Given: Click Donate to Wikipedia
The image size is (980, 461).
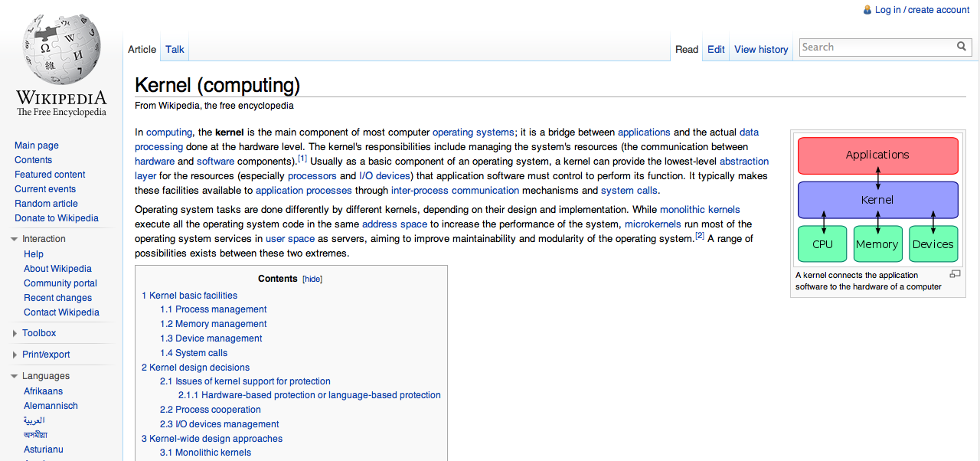Looking at the screenshot, I should (x=57, y=218).
